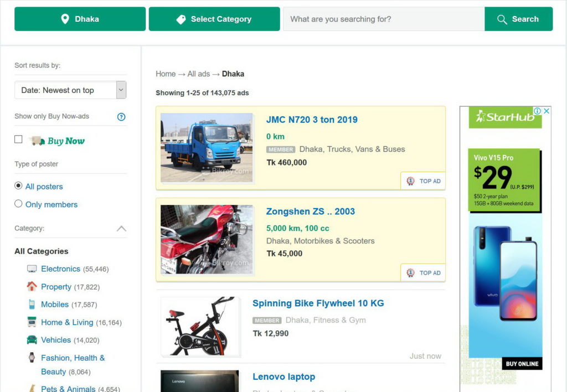The height and width of the screenshot is (392, 567).
Task: Click the Home & Living category icon
Action: tap(33, 322)
